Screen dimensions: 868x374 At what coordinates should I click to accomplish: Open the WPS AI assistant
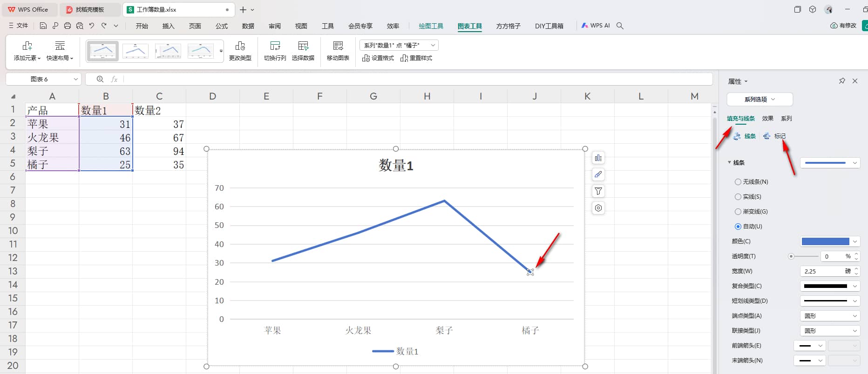596,26
